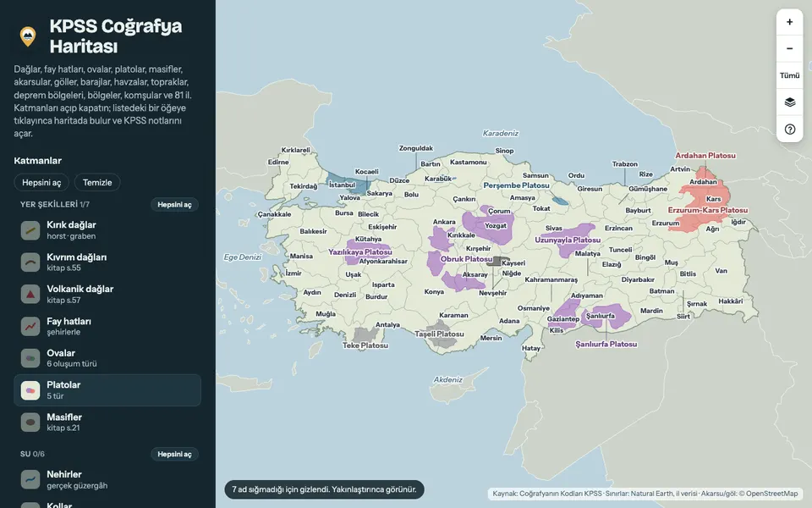Click the Van city label
The width and height of the screenshot is (812, 508).
pos(721,271)
